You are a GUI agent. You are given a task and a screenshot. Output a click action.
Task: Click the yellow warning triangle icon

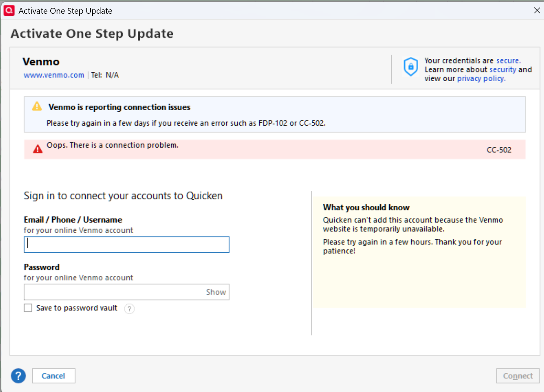click(x=37, y=106)
